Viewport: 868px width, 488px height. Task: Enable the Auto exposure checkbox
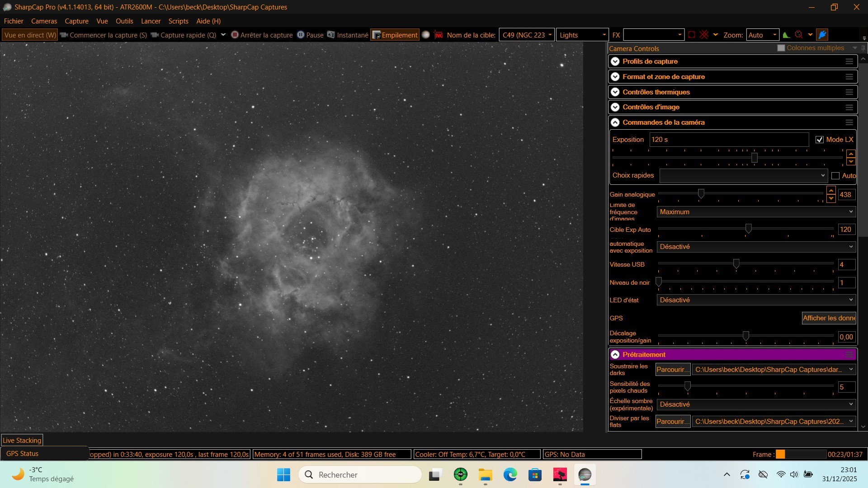pos(835,176)
